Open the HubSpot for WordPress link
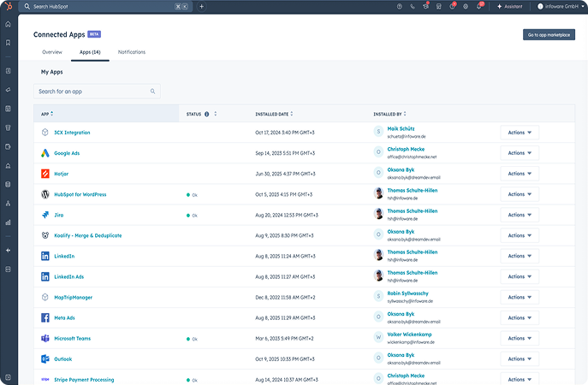 pos(80,194)
